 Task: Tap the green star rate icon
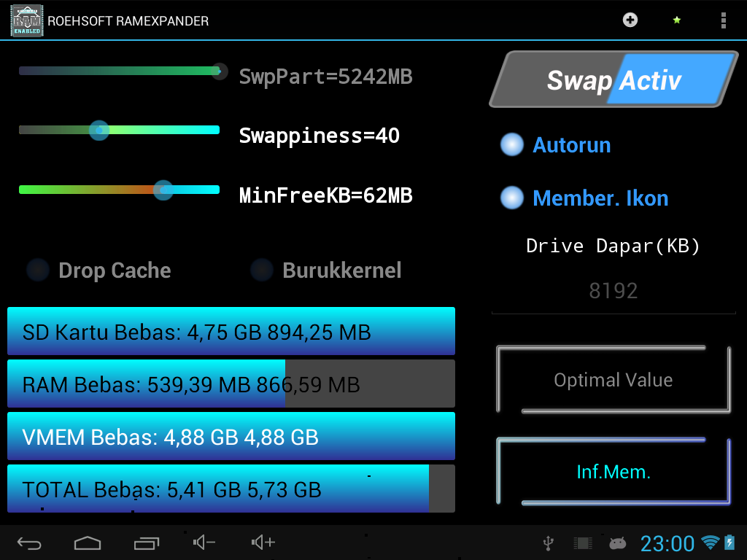coord(676,20)
